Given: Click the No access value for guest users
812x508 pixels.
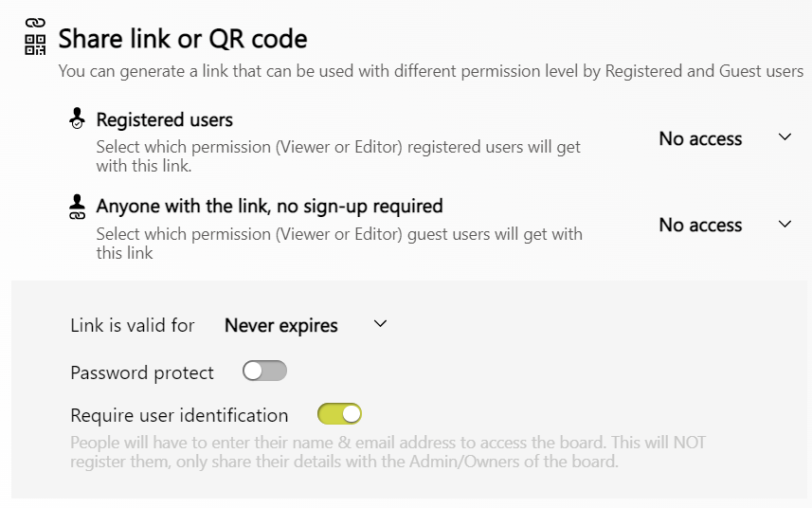Looking at the screenshot, I should [700, 226].
